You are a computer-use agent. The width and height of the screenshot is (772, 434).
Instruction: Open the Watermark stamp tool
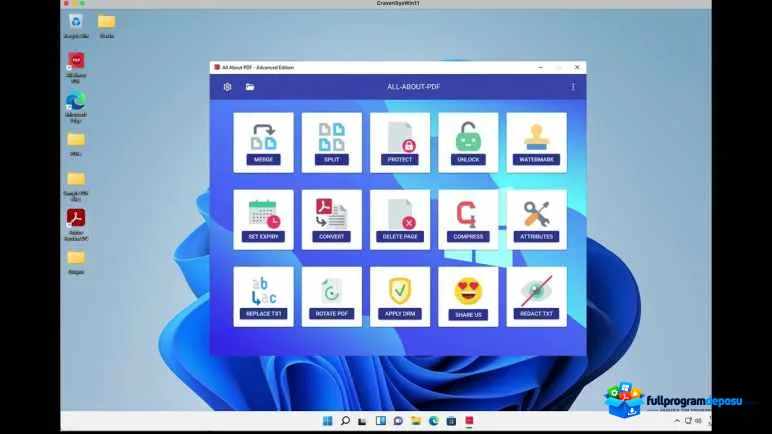click(x=536, y=143)
